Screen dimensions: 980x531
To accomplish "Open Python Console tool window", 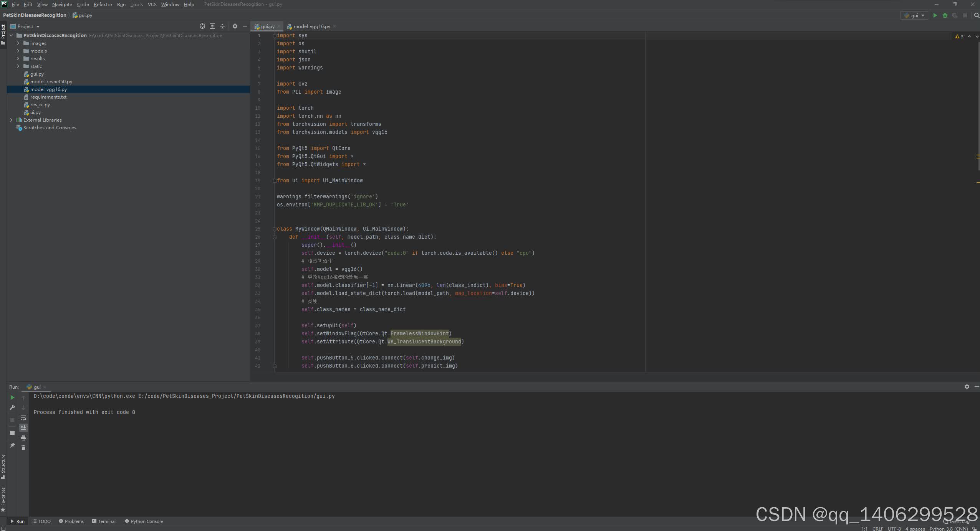I will [x=144, y=521].
